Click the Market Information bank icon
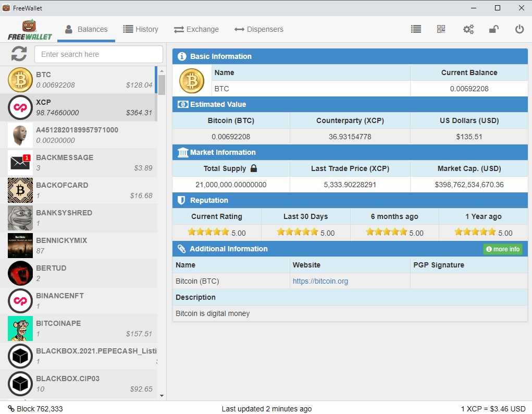The width and height of the screenshot is (532, 414). tap(182, 152)
